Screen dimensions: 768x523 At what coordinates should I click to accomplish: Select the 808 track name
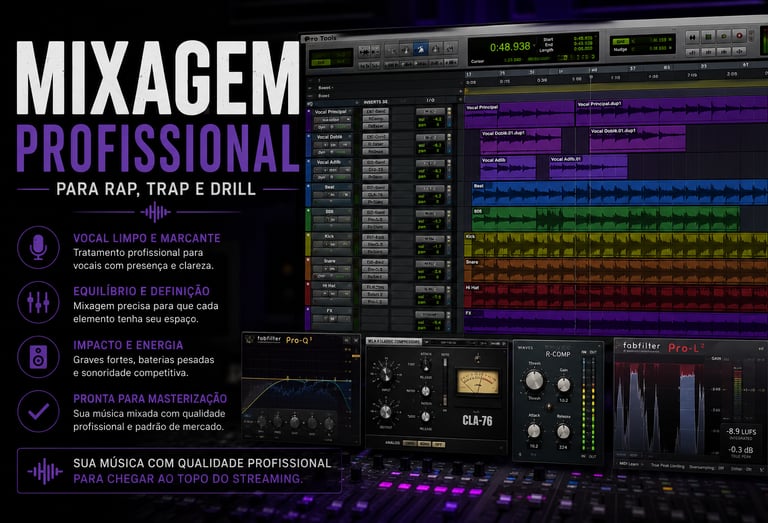tap(330, 212)
